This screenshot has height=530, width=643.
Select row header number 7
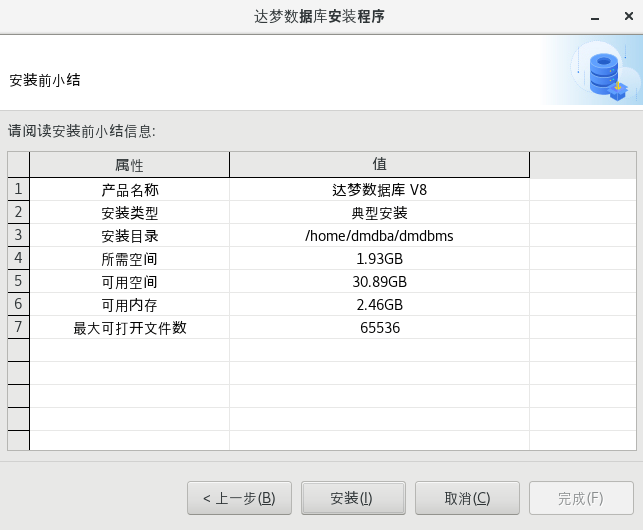tap(18, 327)
